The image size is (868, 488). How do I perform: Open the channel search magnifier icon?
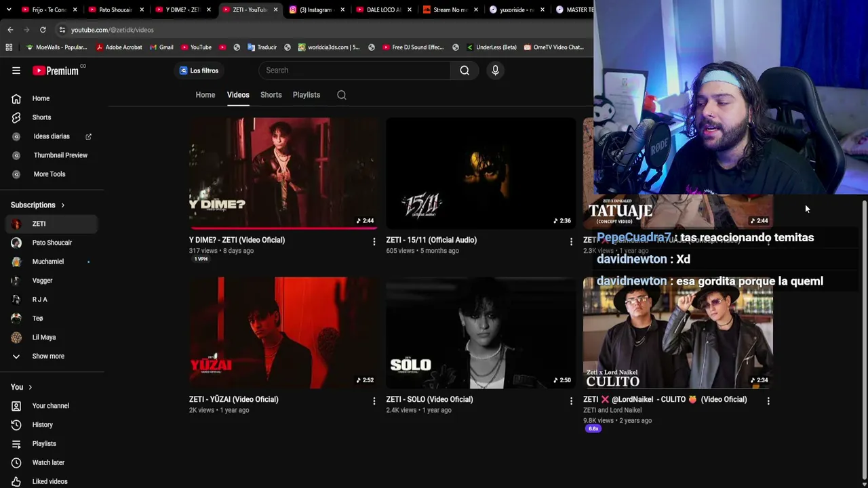click(342, 95)
